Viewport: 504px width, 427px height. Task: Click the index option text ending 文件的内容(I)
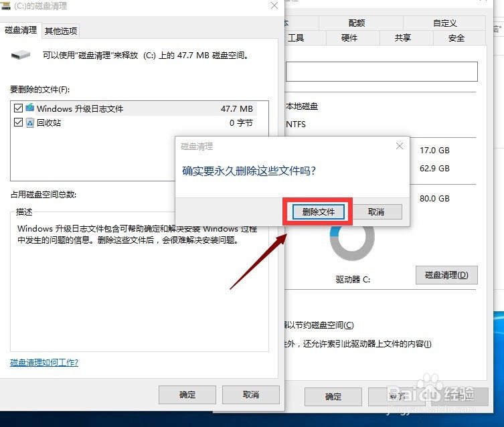358,344
